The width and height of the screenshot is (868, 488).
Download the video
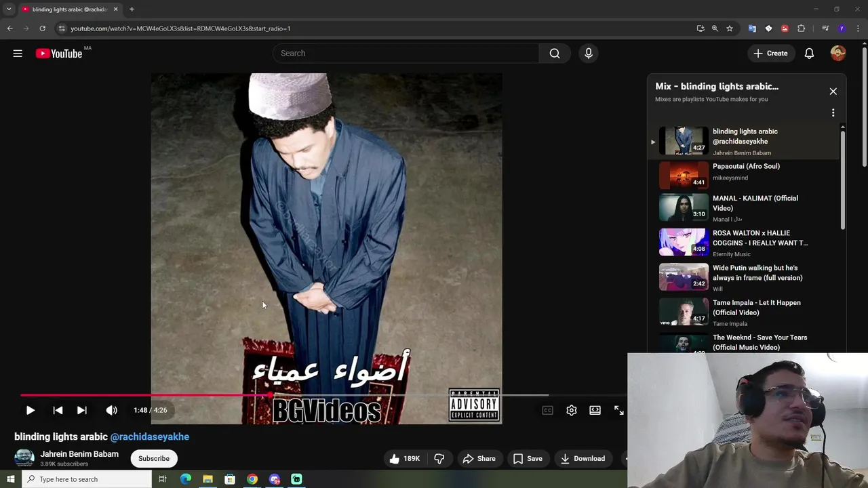point(583,459)
